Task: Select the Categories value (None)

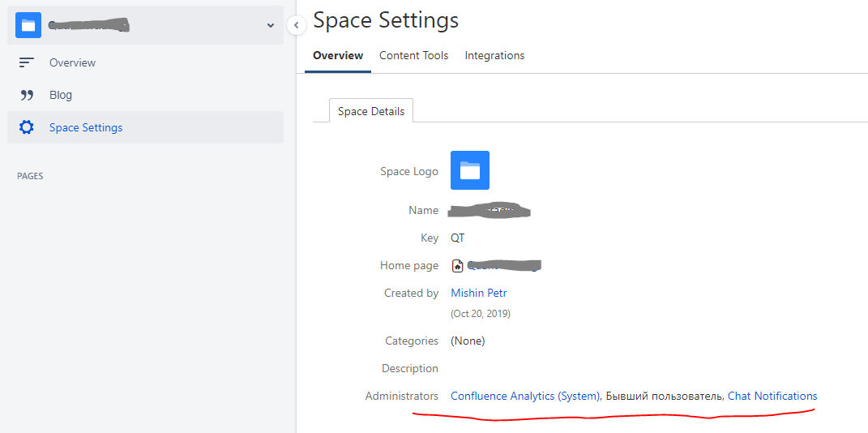Action: pos(468,341)
